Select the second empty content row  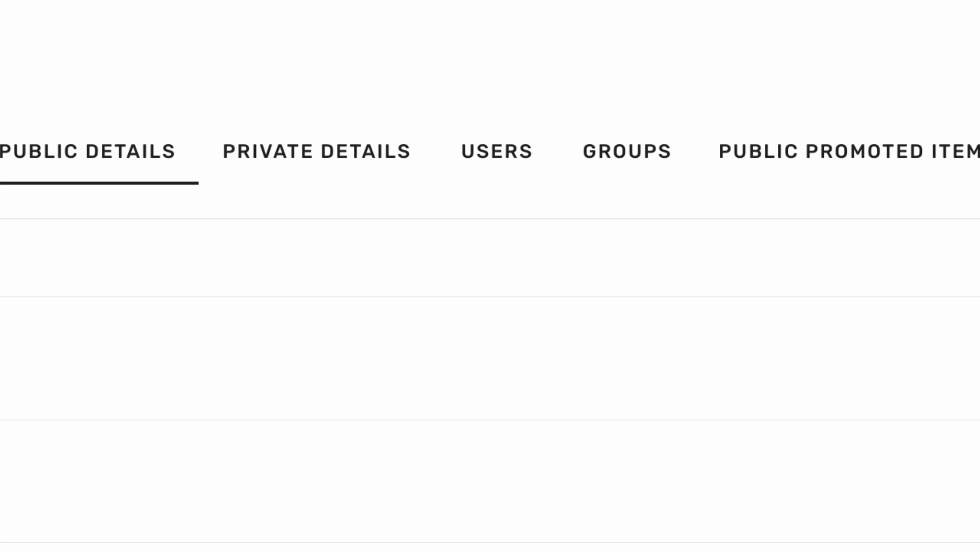pos(490,358)
